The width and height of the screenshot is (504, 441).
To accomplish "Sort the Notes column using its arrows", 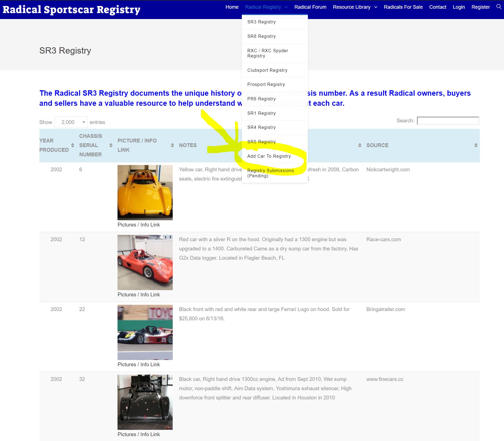I will (360, 145).
